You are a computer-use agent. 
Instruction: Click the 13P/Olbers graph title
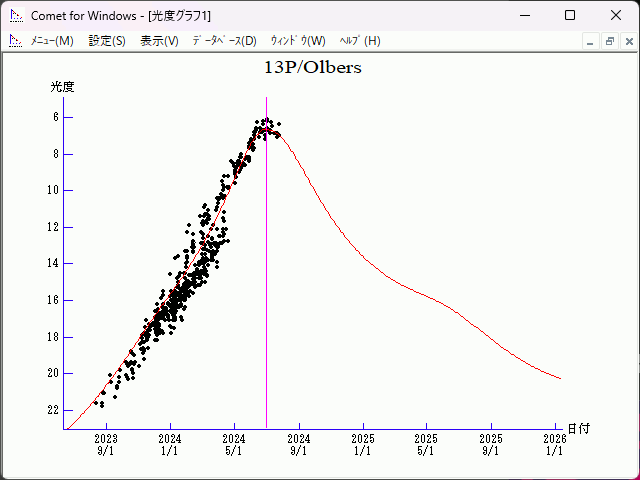[313, 68]
